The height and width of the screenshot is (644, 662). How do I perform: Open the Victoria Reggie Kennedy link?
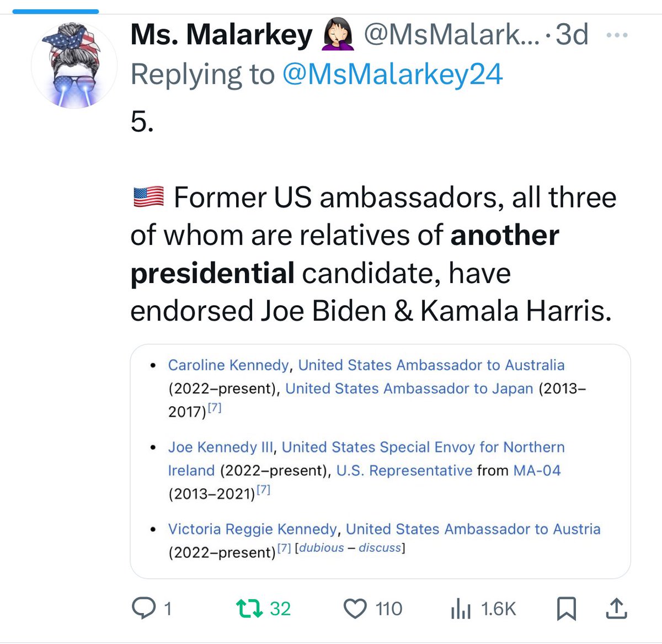coord(253,529)
